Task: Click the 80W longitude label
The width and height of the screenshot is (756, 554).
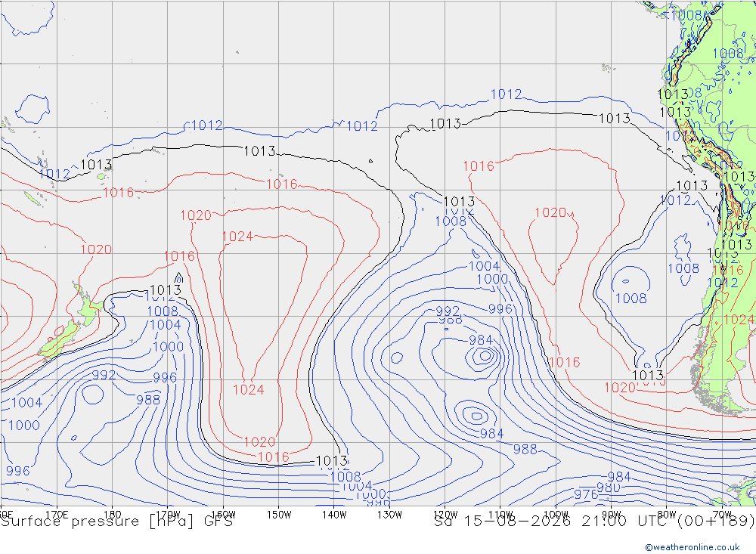Action: [667, 515]
